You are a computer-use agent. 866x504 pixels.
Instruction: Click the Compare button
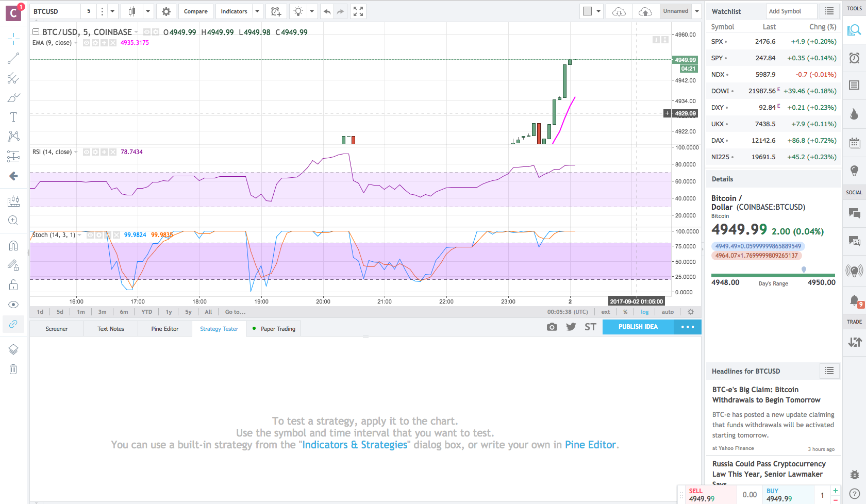(x=196, y=11)
